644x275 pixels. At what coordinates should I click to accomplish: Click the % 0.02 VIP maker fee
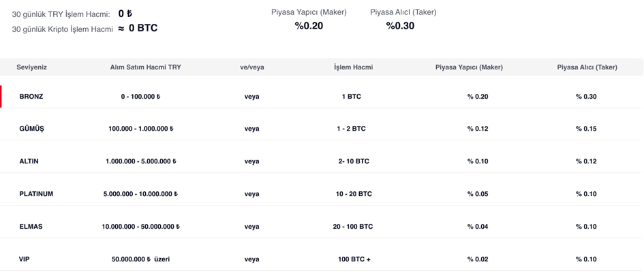coord(478,259)
